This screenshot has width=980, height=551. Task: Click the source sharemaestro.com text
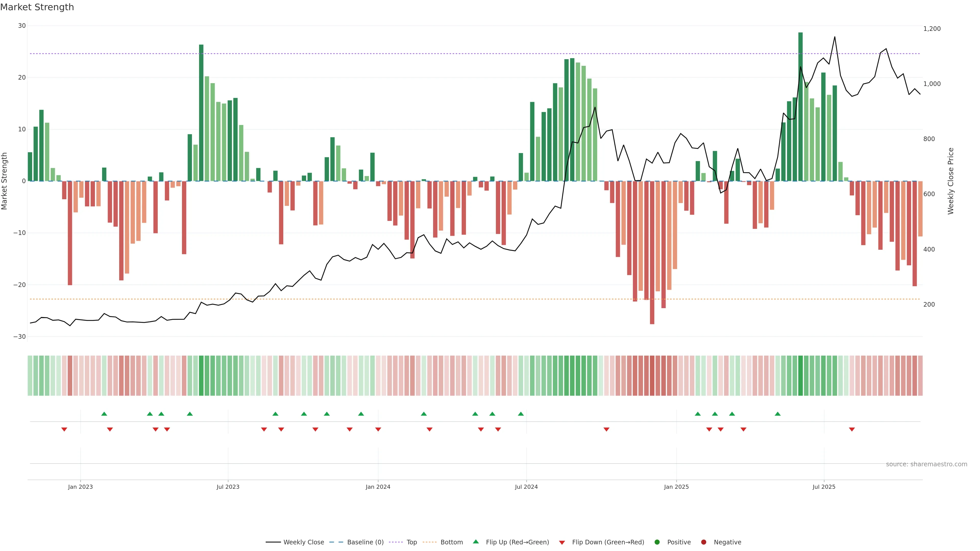click(926, 464)
